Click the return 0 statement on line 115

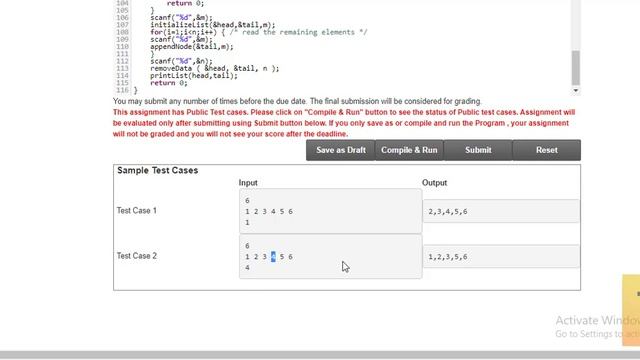point(169,83)
